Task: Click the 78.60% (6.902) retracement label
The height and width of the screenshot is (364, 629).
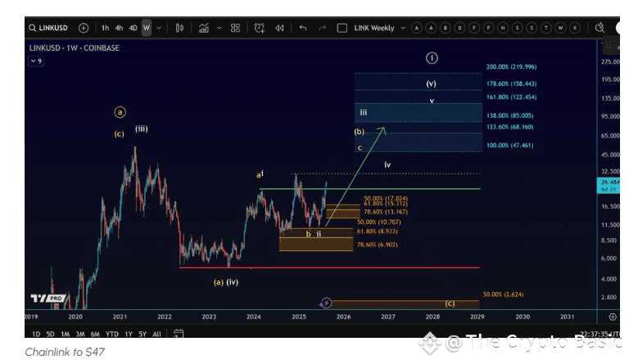Action: (377, 245)
